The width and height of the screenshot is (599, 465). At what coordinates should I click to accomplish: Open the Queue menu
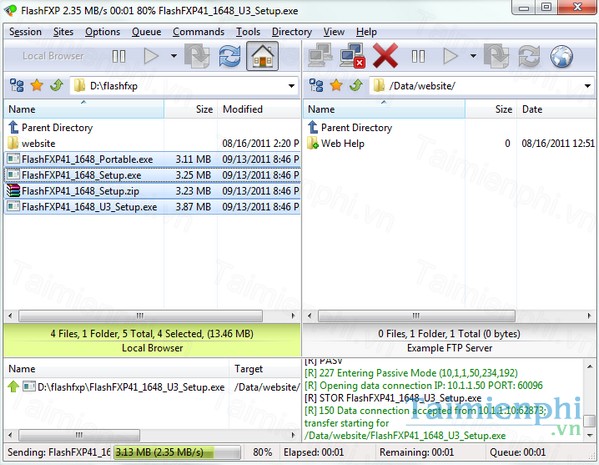(146, 32)
